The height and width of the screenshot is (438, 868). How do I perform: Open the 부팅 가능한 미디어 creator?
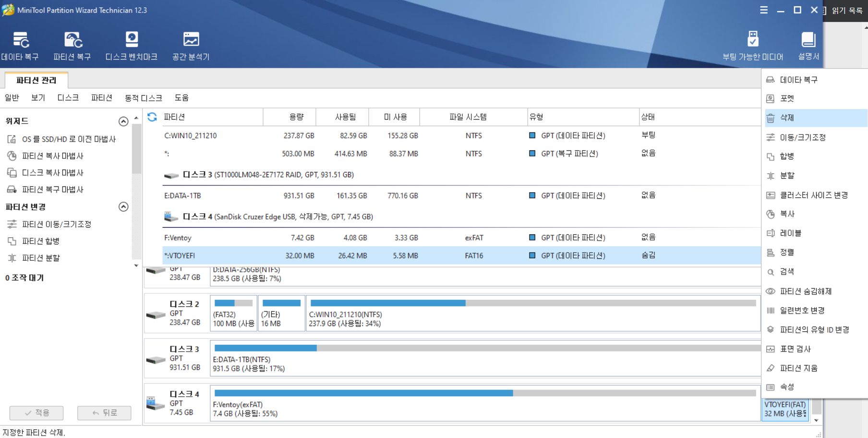pyautogui.click(x=753, y=46)
